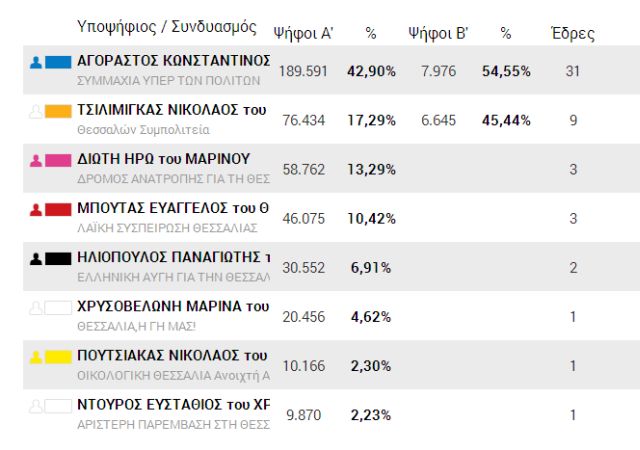Click the black person icon beside ΗΛΙΟΠΟΥΛΟΣ ΠΑΝΑΓΙΩΤΗΣ
This screenshot has width=640, height=450.
pos(36,258)
